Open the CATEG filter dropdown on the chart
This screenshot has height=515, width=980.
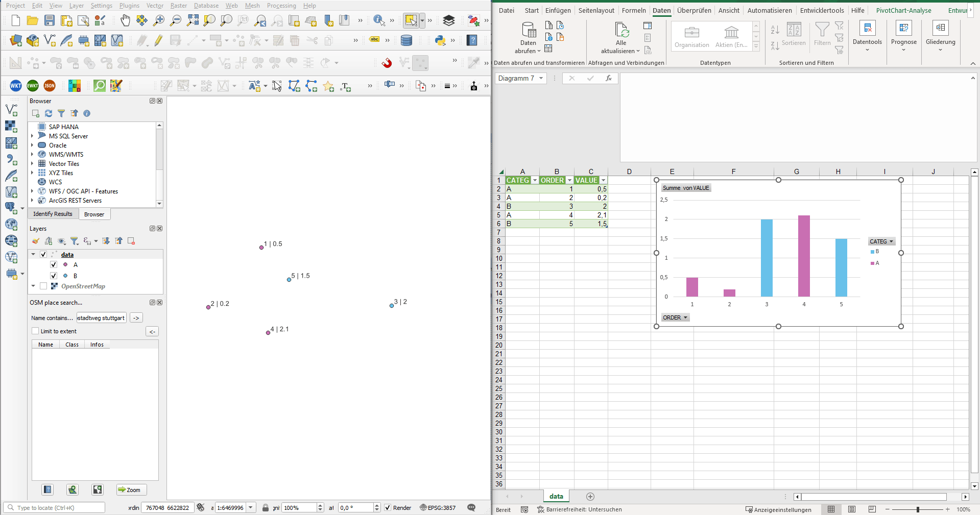pyautogui.click(x=891, y=241)
